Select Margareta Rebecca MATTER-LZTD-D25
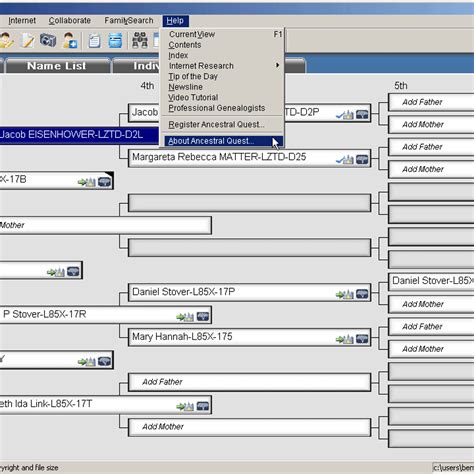The image size is (474, 474). 249,158
